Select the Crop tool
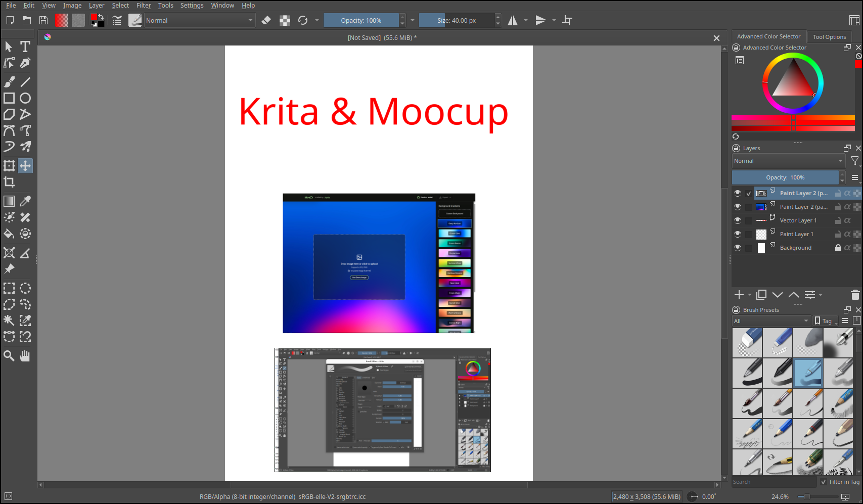The width and height of the screenshot is (863, 504). coord(9,182)
